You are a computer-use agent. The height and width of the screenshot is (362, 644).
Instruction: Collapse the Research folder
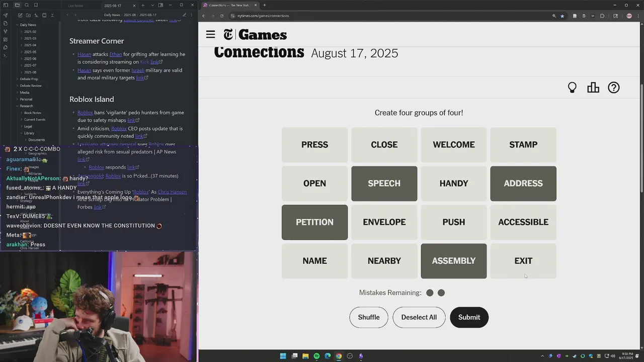coord(26,106)
